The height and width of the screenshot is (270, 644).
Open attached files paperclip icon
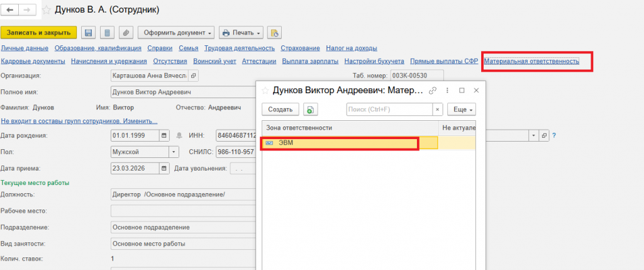pyautogui.click(x=126, y=33)
